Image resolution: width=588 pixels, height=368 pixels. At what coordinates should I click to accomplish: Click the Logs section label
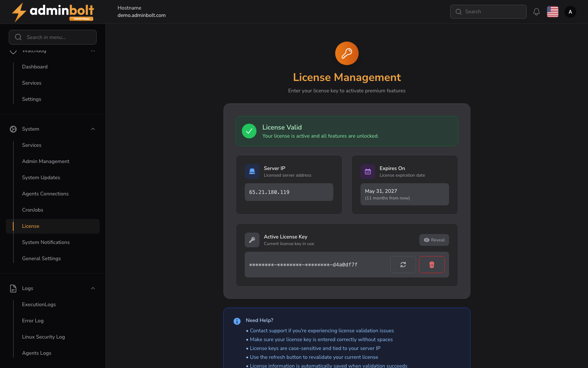[28, 289]
